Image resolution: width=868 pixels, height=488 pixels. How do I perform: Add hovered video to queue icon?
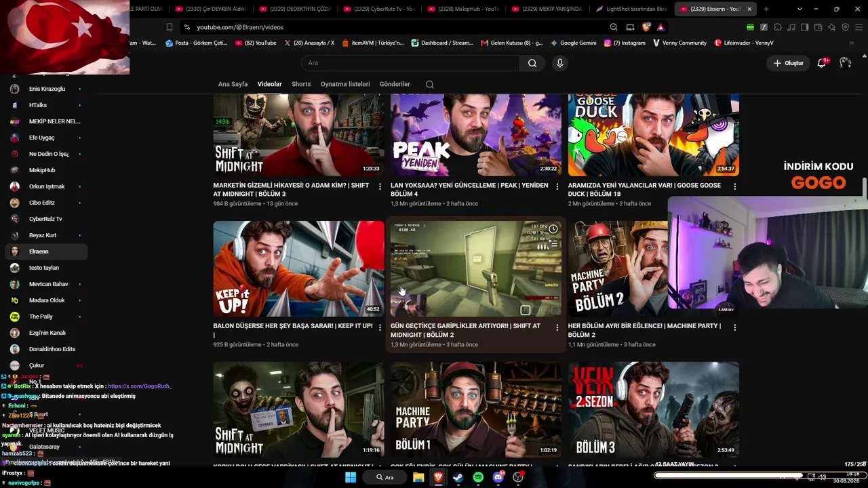pyautogui.click(x=553, y=243)
